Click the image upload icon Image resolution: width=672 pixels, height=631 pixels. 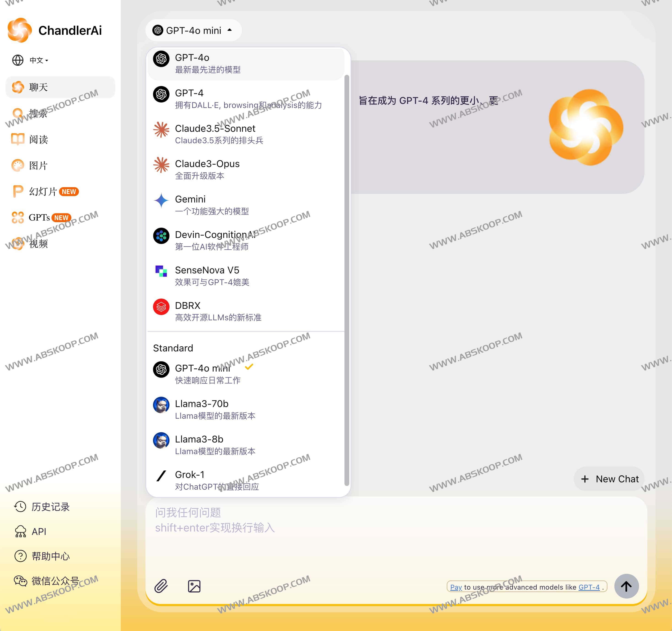click(194, 586)
